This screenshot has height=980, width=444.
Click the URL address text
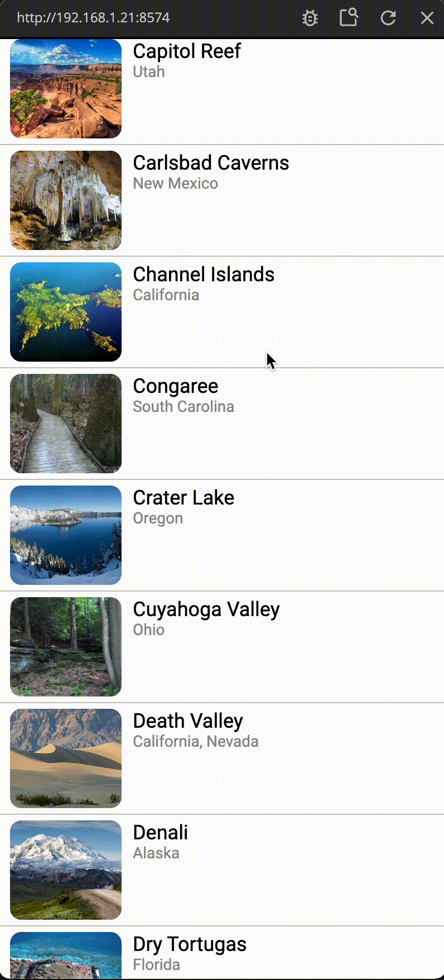[93, 18]
